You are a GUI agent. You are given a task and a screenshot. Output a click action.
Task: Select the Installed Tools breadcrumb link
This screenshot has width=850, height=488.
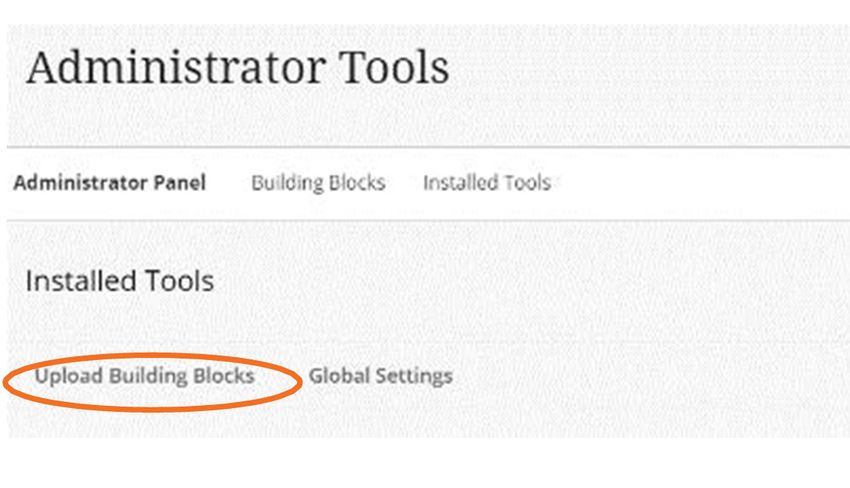pyautogui.click(x=487, y=183)
